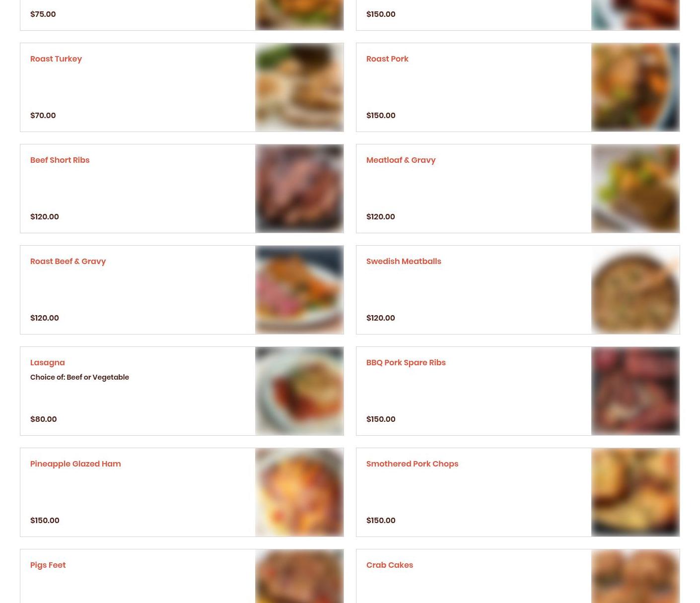Viewport: 700px width, 603px height.
Task: Open the Pigs Feet item
Action: pyautogui.click(x=182, y=576)
